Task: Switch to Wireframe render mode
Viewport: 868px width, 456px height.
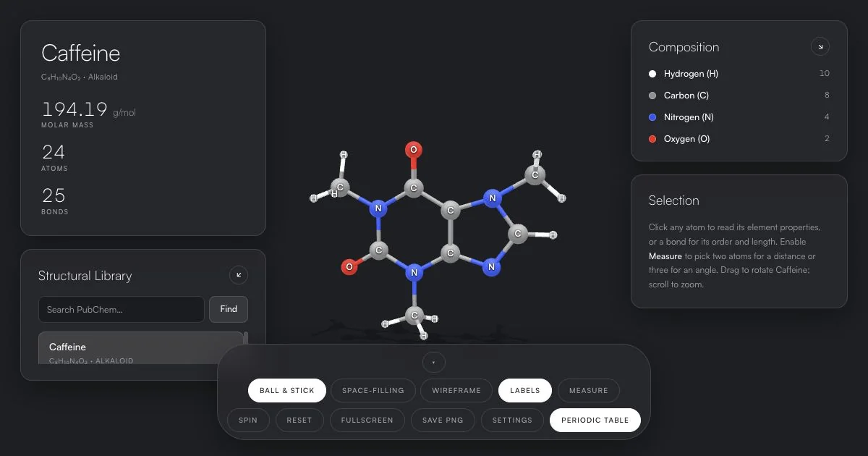Action: (456, 390)
